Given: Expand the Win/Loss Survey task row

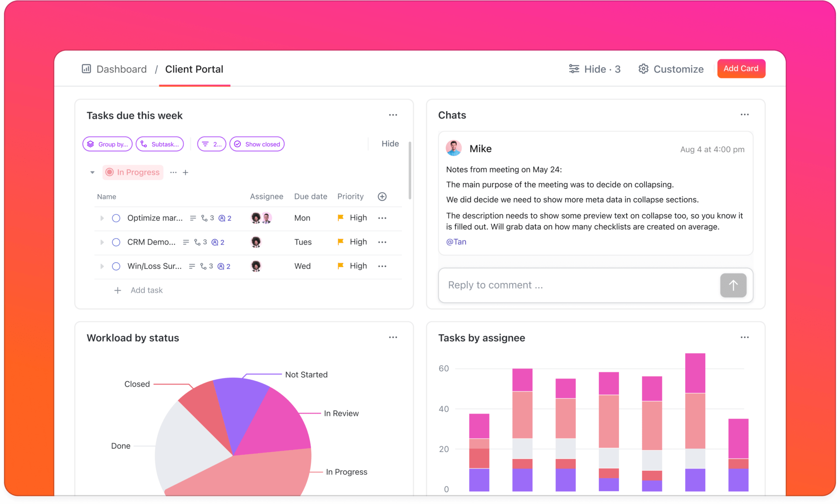Looking at the screenshot, I should click(102, 266).
